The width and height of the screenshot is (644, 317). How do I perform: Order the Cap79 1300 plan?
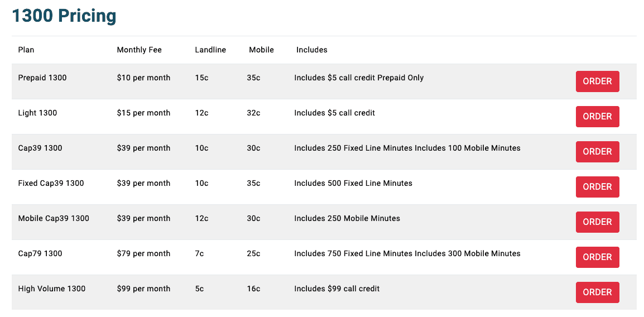pyautogui.click(x=597, y=257)
